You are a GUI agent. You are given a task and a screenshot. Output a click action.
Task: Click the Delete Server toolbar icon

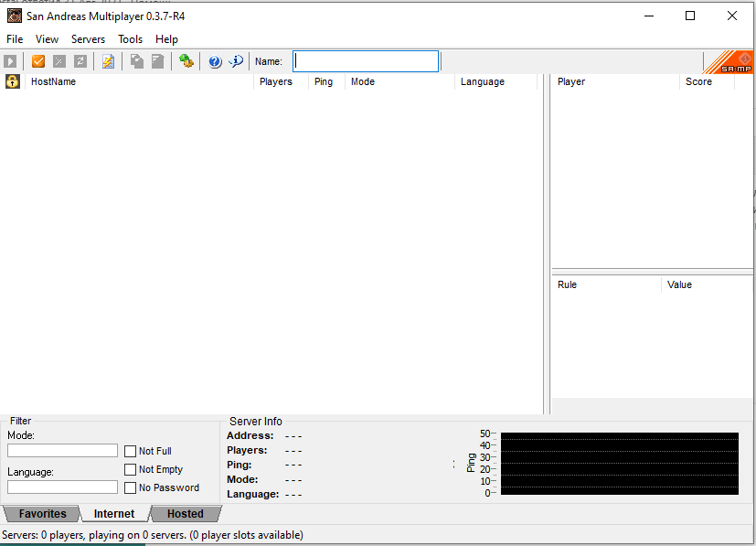(59, 61)
